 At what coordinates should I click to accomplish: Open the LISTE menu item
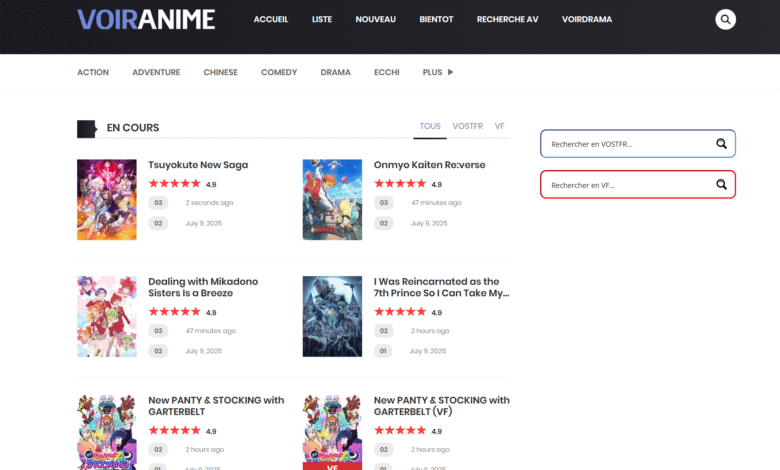322,19
